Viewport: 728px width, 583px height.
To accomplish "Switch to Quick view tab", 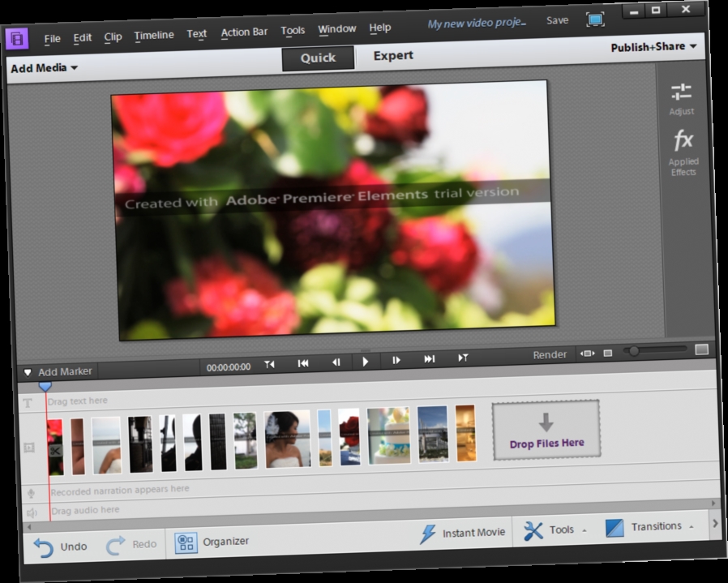I will tap(318, 58).
